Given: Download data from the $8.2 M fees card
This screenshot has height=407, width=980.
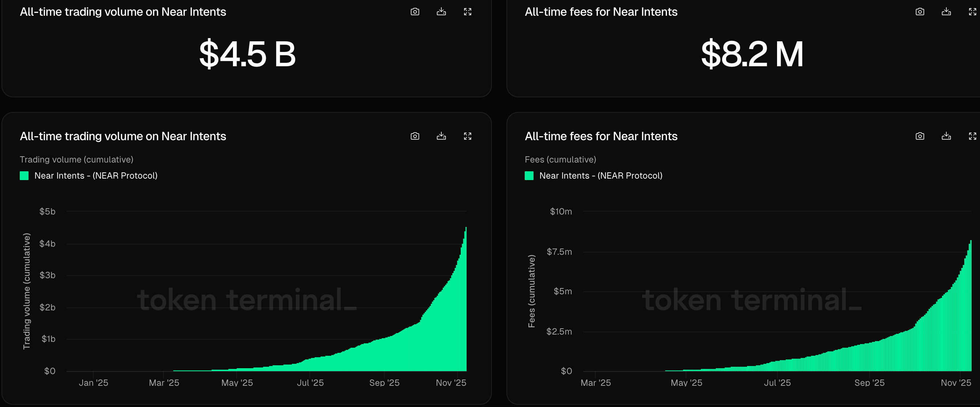Looking at the screenshot, I should click(x=946, y=12).
